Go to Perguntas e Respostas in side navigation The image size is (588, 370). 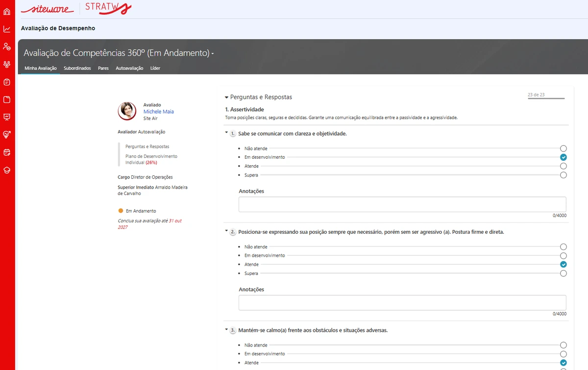pyautogui.click(x=147, y=147)
